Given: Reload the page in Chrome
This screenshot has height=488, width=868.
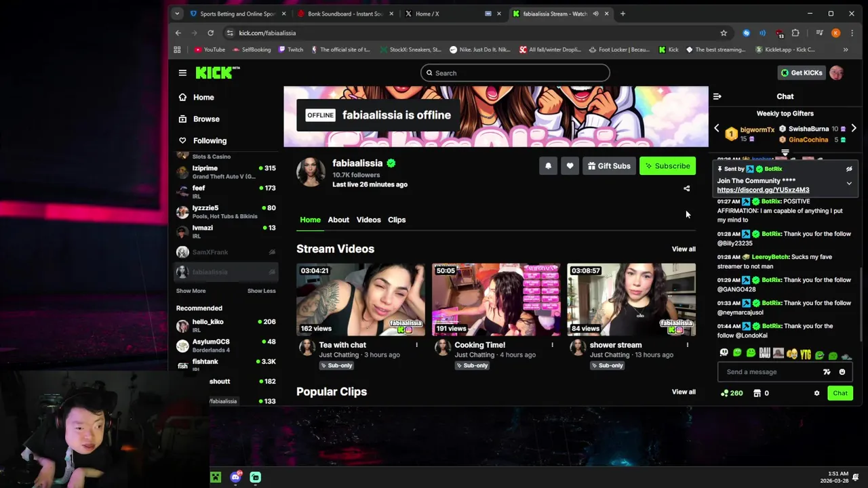Looking at the screenshot, I should pyautogui.click(x=210, y=33).
